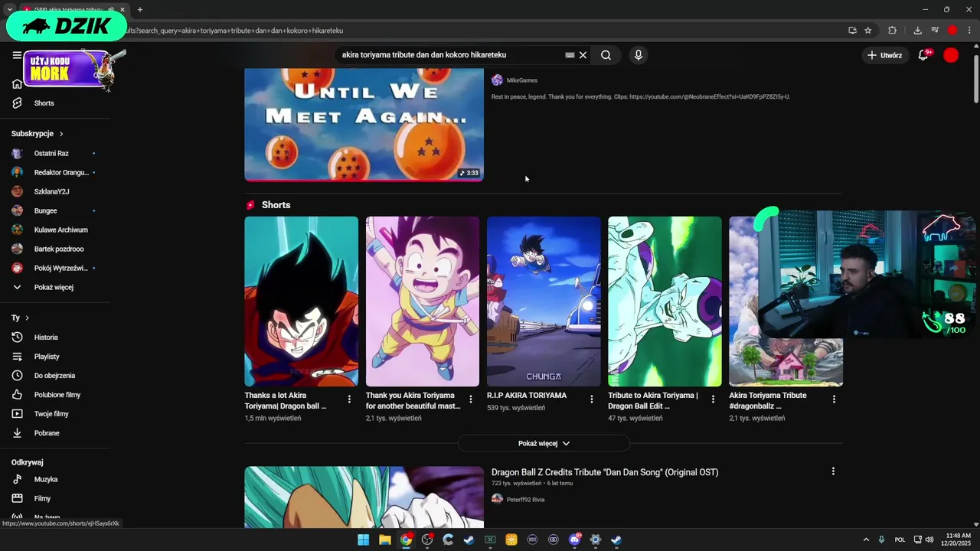Viewport: 980px width, 551px height.
Task: Start voice search with the microphone
Action: (x=638, y=55)
